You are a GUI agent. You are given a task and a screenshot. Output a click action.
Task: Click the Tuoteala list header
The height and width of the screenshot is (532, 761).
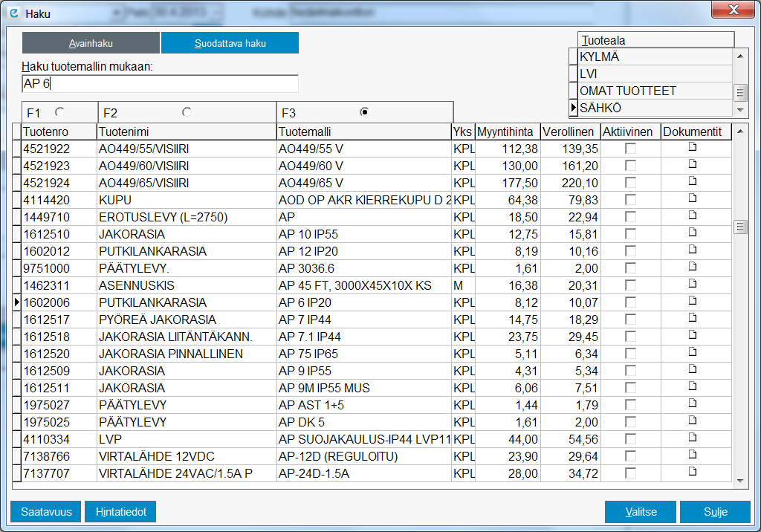(x=656, y=40)
